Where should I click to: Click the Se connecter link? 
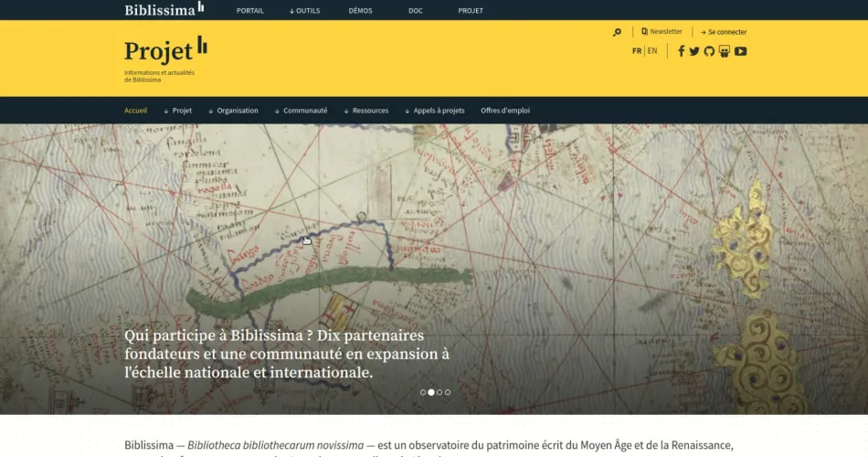pos(724,32)
